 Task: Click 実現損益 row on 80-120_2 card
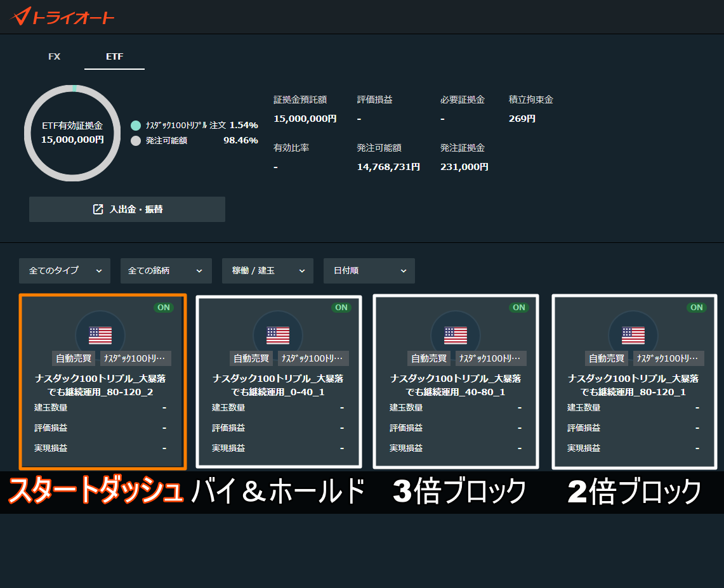pyautogui.click(x=100, y=448)
